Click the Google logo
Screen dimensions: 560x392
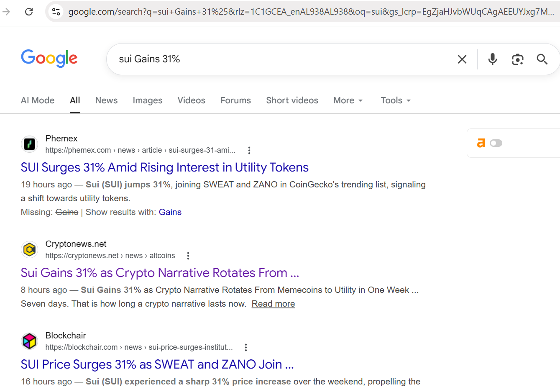point(49,58)
